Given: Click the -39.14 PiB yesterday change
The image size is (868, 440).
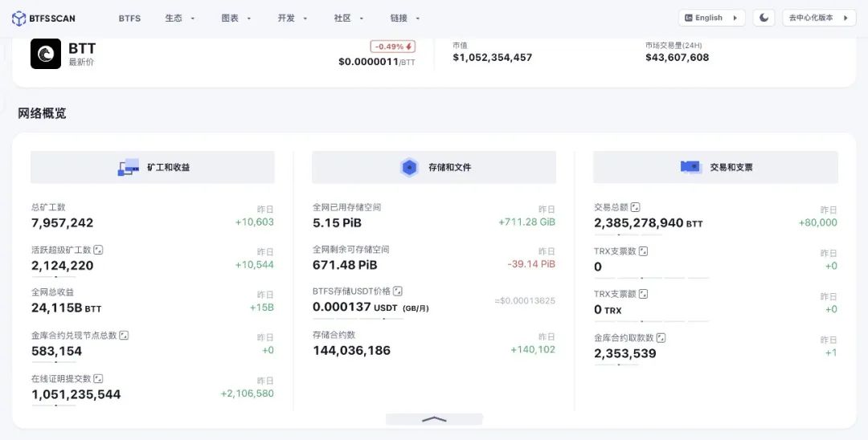Looking at the screenshot, I should point(531,264).
